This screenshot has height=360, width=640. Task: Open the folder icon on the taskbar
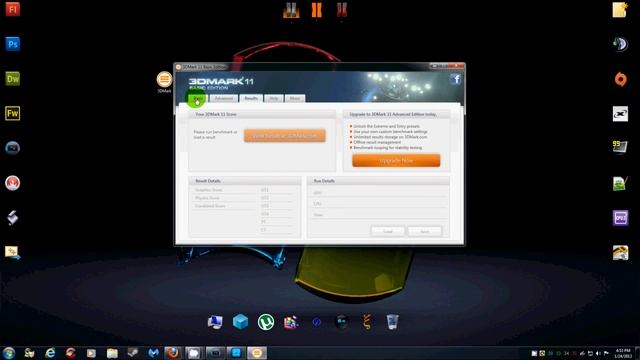coord(112,353)
